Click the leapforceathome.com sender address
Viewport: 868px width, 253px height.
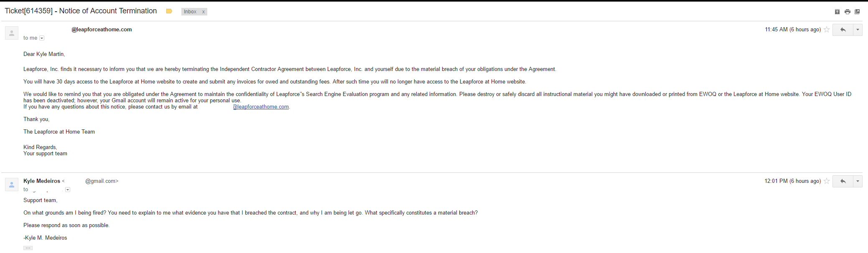point(102,30)
